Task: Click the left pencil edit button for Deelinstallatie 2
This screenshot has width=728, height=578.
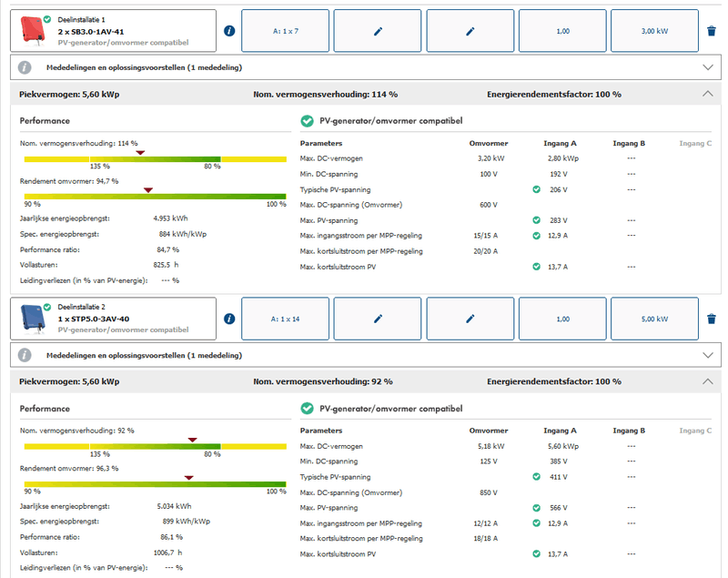Action: tap(378, 319)
